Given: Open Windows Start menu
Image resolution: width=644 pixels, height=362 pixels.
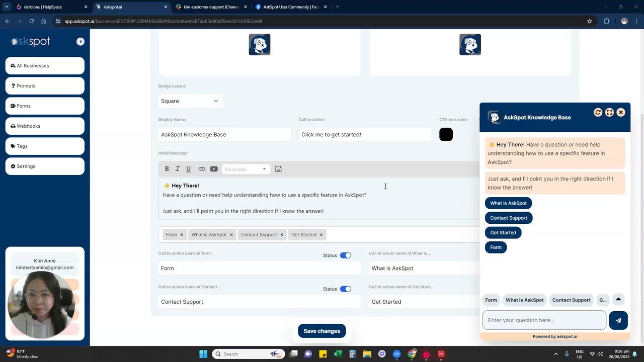Looking at the screenshot, I should pyautogui.click(x=203, y=354).
